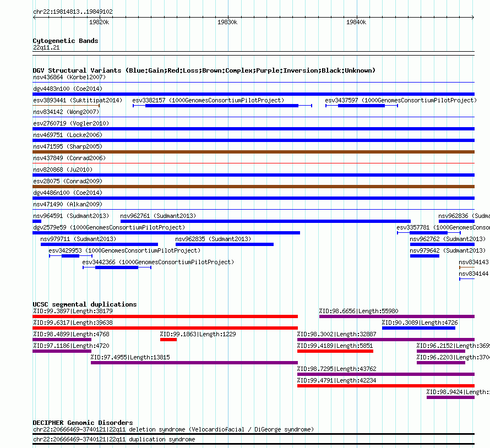
Task: Click the brown nsv471595 (Sharp2005) bar
Action: pyautogui.click(x=253, y=152)
